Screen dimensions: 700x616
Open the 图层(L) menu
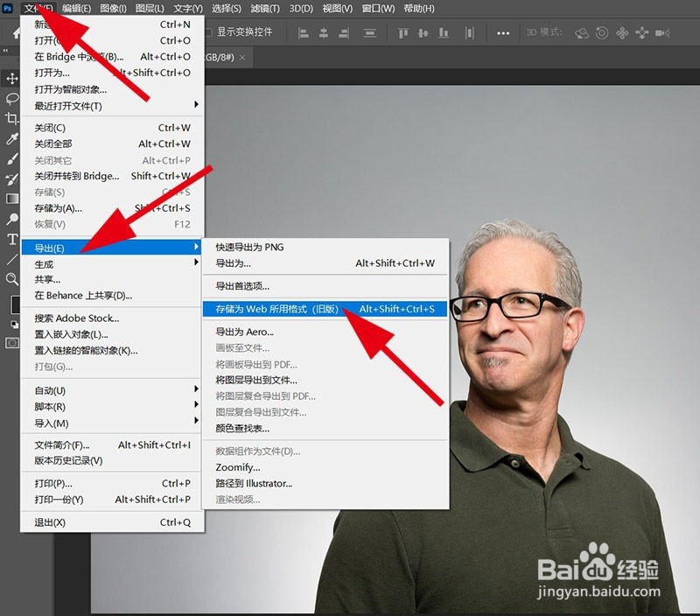(150, 8)
